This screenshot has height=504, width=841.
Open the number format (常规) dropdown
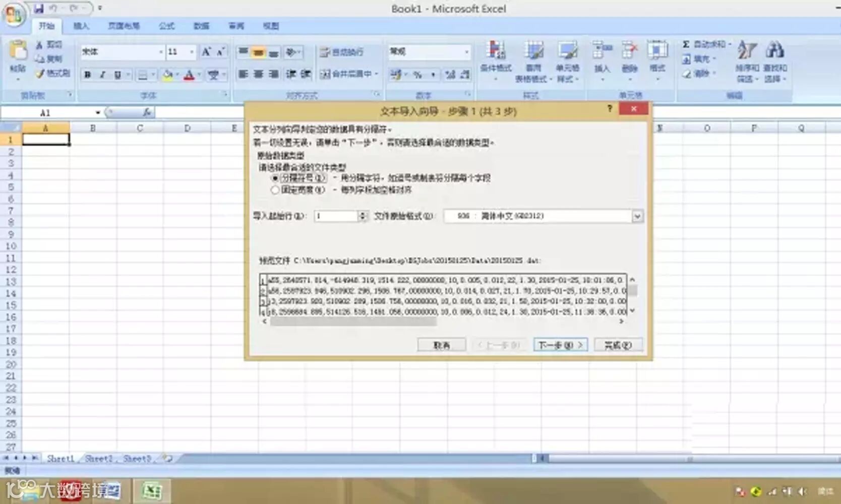pos(467,51)
